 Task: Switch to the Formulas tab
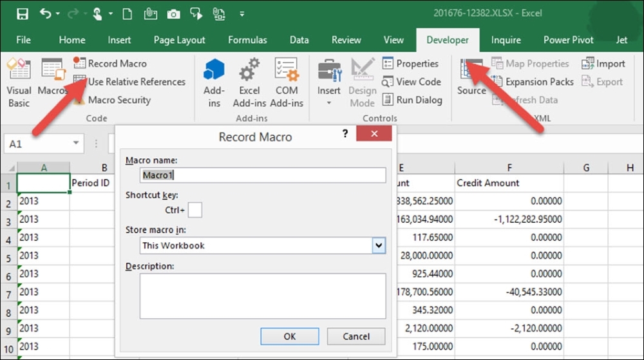(247, 40)
